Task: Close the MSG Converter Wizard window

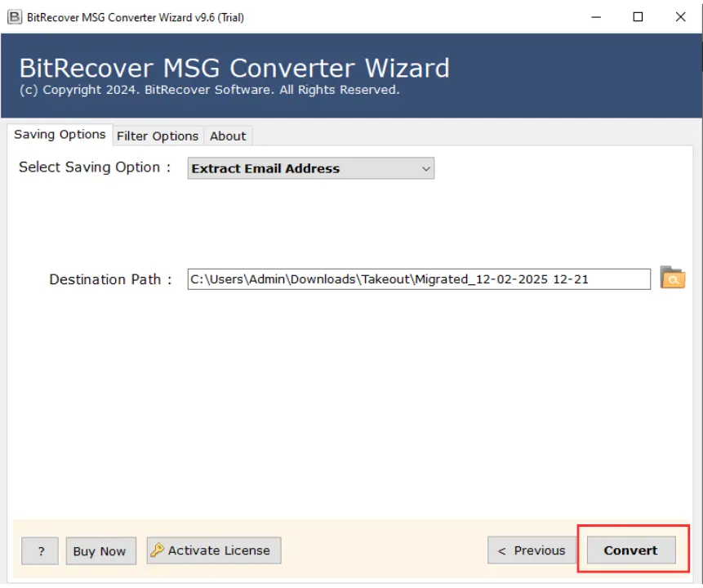Action: (x=680, y=17)
